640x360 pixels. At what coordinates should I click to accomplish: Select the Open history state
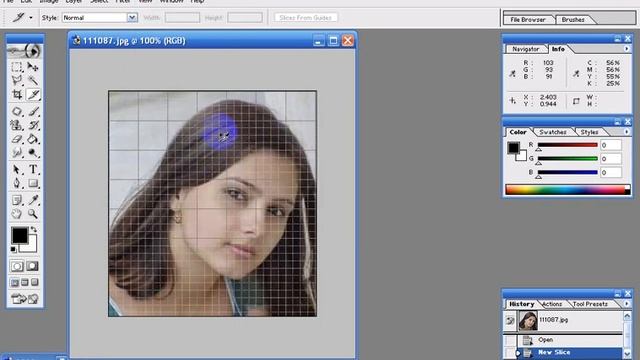[570, 340]
